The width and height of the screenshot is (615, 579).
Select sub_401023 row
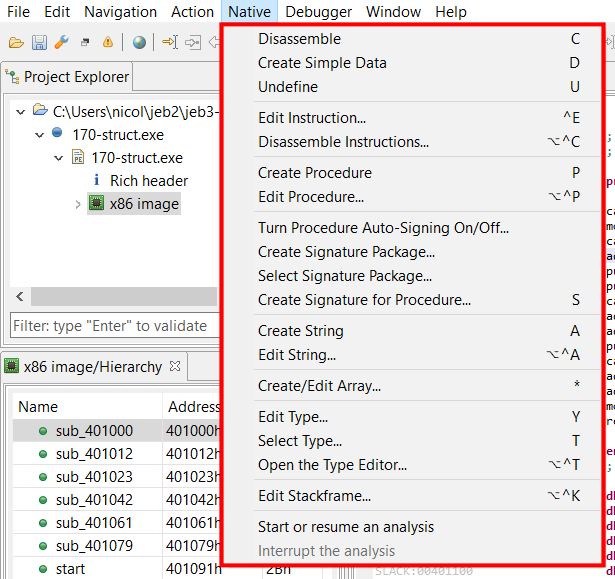coord(117,477)
